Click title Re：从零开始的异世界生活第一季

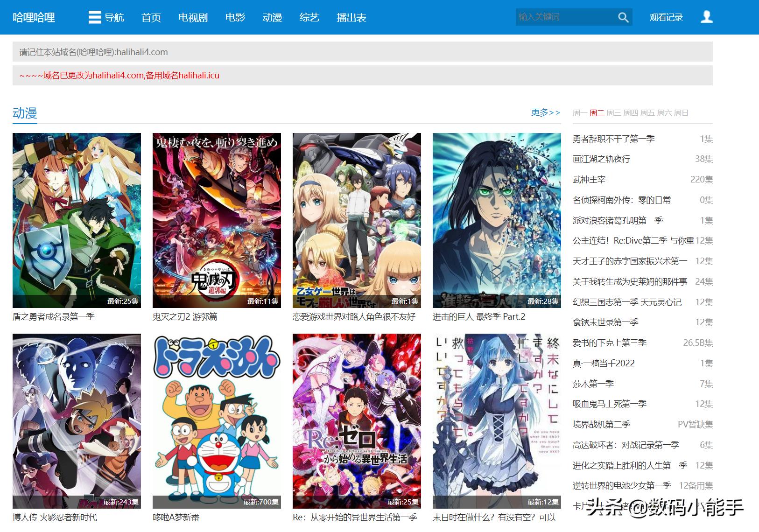[x=355, y=517]
